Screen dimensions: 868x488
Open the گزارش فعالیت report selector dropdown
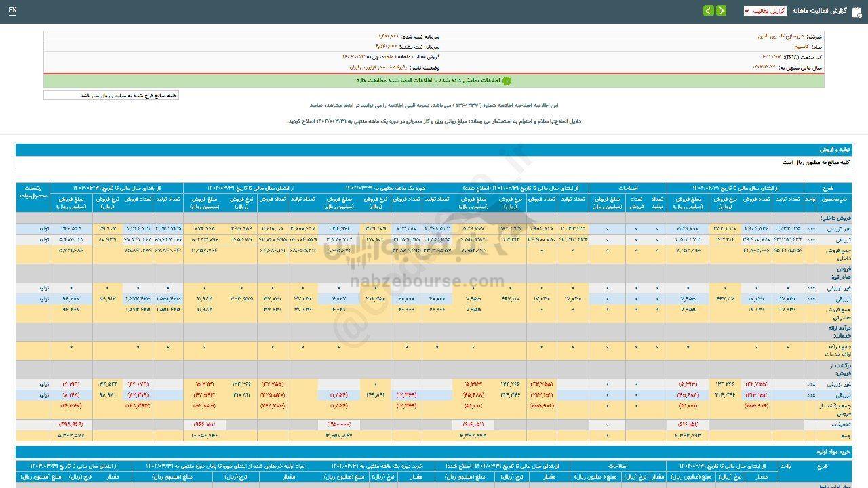tap(765, 11)
